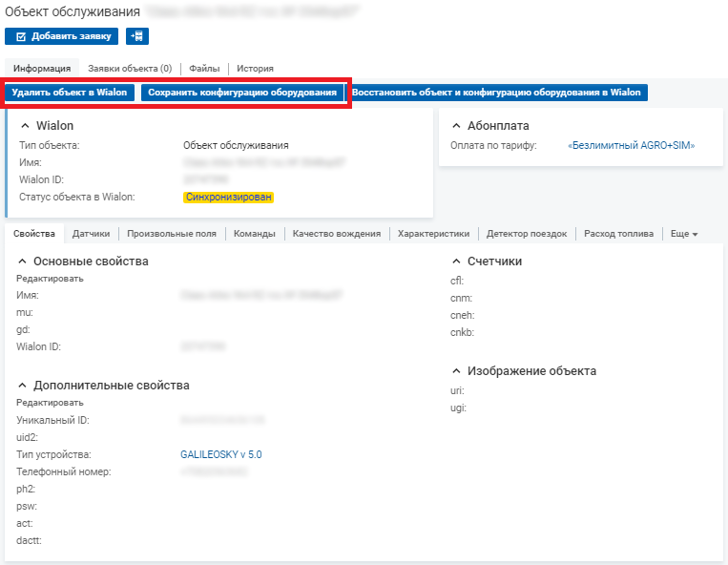Click the Объект обслуживания type value
728x565 pixels.
click(236, 145)
